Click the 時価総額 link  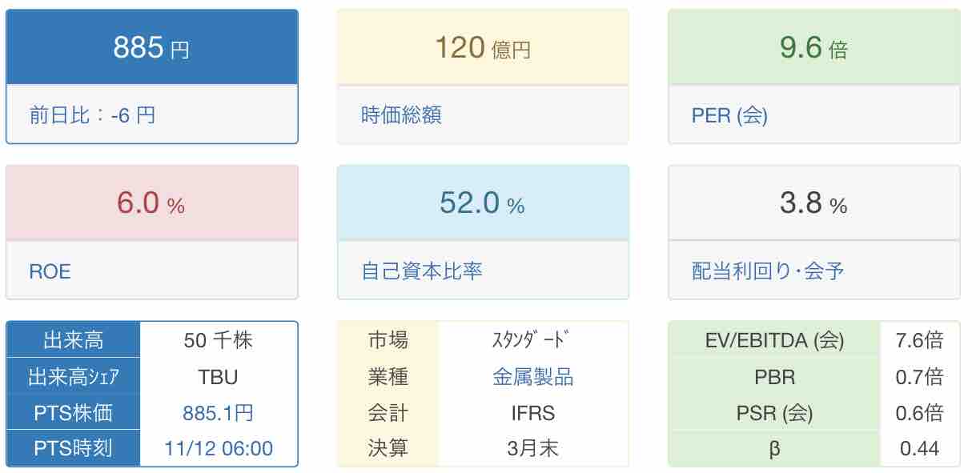[401, 115]
